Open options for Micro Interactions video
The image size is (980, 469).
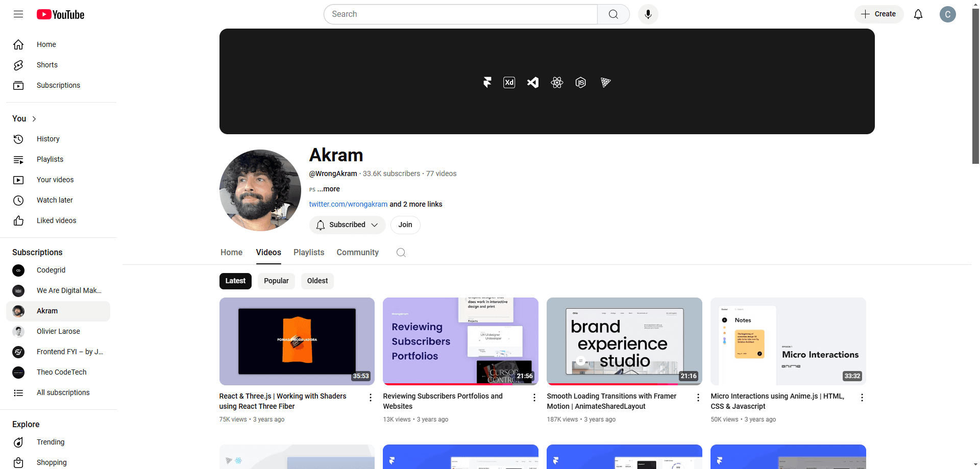(x=862, y=398)
